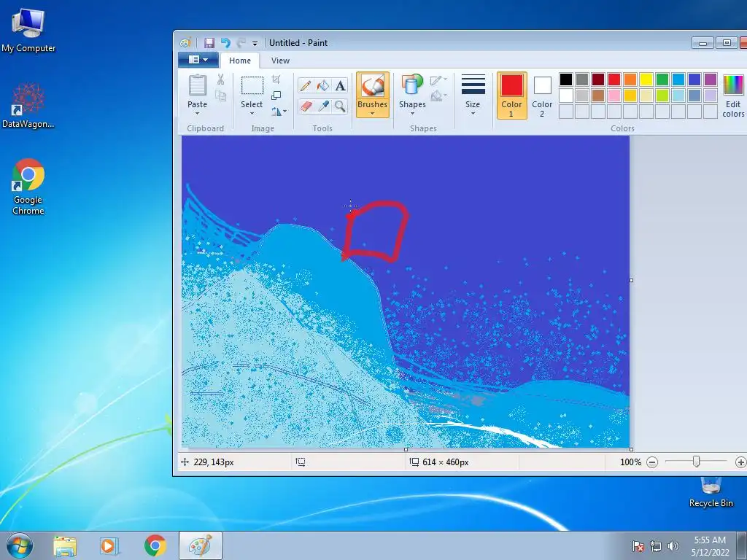Click the Action Center flag tray icon
Viewport: 747px width, 560px height.
click(638, 546)
